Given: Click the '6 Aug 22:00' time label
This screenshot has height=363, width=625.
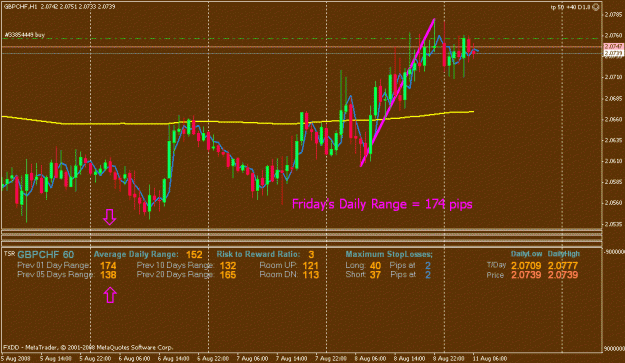Looking at the screenshot, I should click(x=213, y=359).
